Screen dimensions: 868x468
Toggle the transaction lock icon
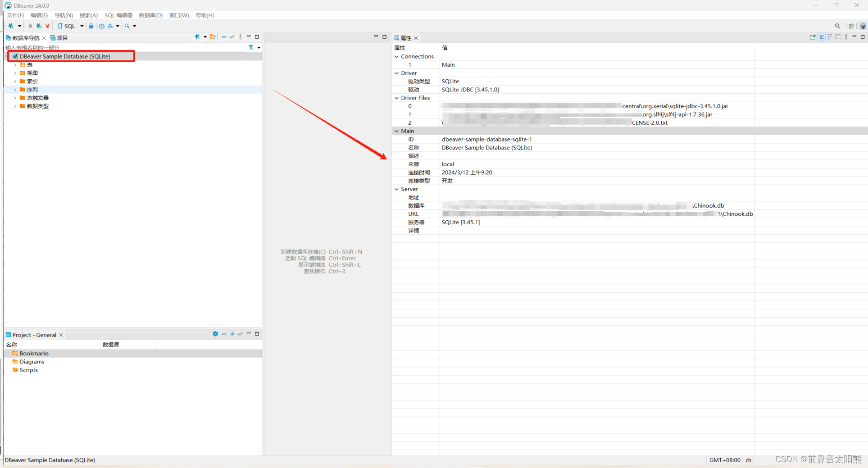point(91,26)
